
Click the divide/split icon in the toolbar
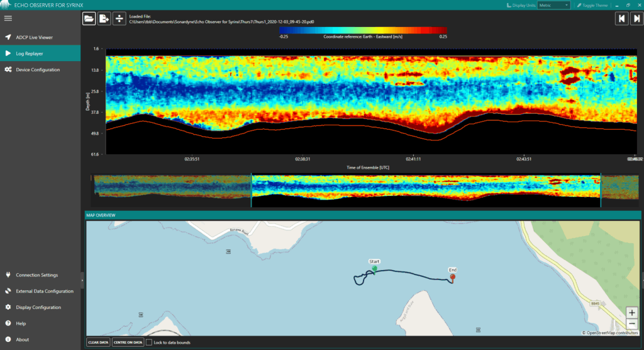click(119, 18)
